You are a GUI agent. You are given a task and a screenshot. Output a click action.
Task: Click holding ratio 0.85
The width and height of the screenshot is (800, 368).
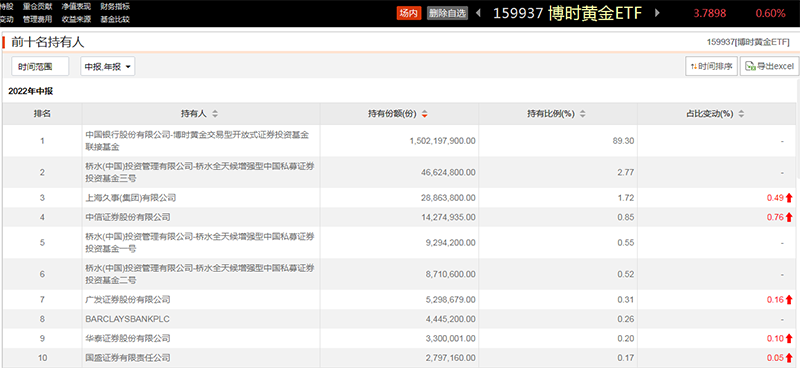[x=627, y=217]
